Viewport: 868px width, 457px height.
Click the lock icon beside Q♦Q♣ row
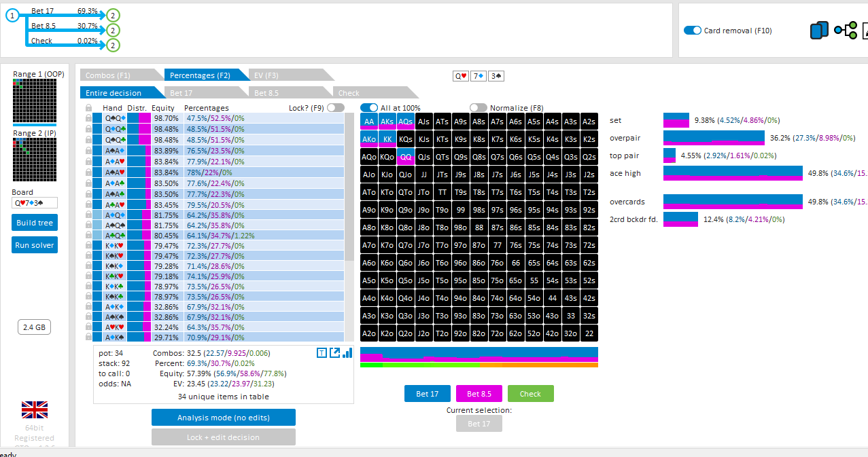[88, 129]
